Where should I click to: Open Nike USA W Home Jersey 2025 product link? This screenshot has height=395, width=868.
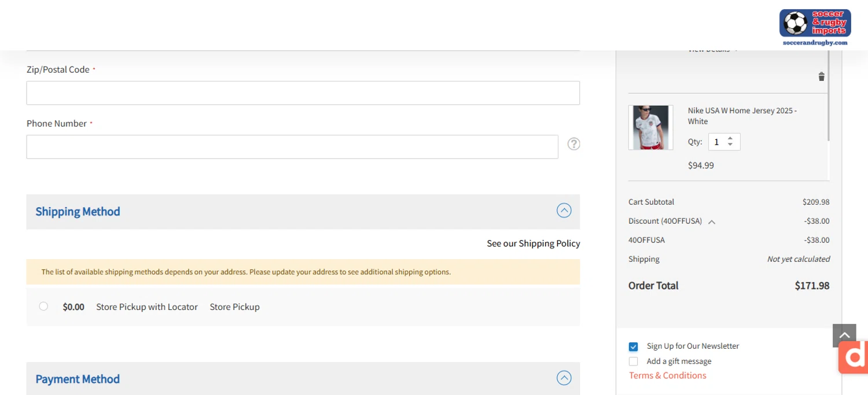(742, 116)
